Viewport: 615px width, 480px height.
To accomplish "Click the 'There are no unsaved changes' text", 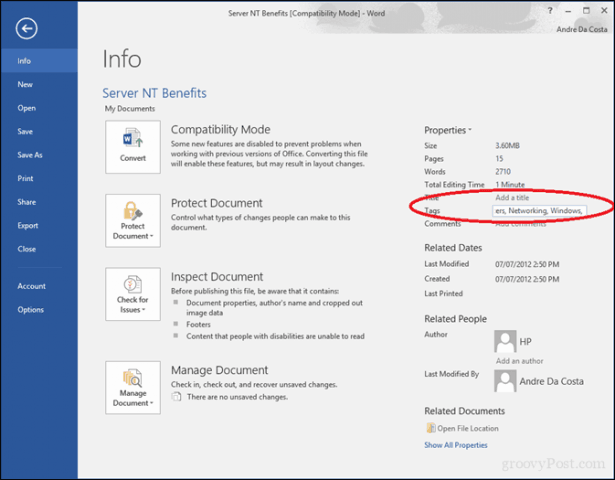I will pyautogui.click(x=237, y=397).
